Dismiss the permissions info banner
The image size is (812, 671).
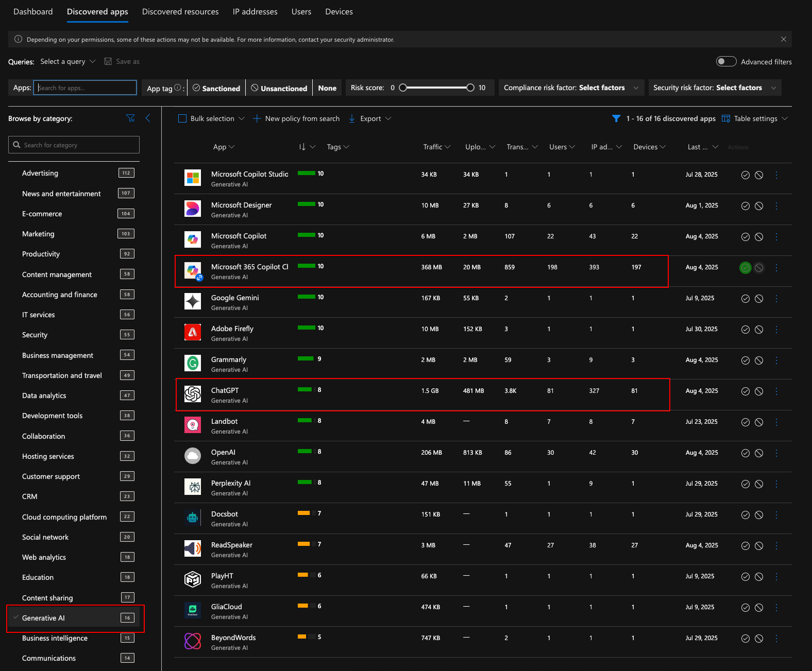point(783,39)
